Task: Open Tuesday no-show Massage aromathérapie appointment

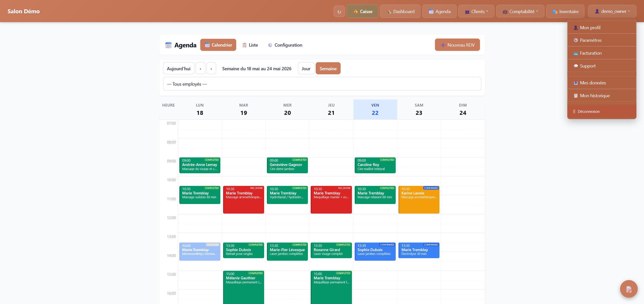Action: (x=244, y=199)
